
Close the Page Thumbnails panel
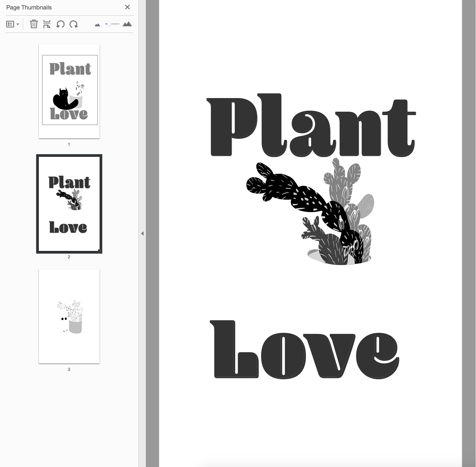pos(127,7)
